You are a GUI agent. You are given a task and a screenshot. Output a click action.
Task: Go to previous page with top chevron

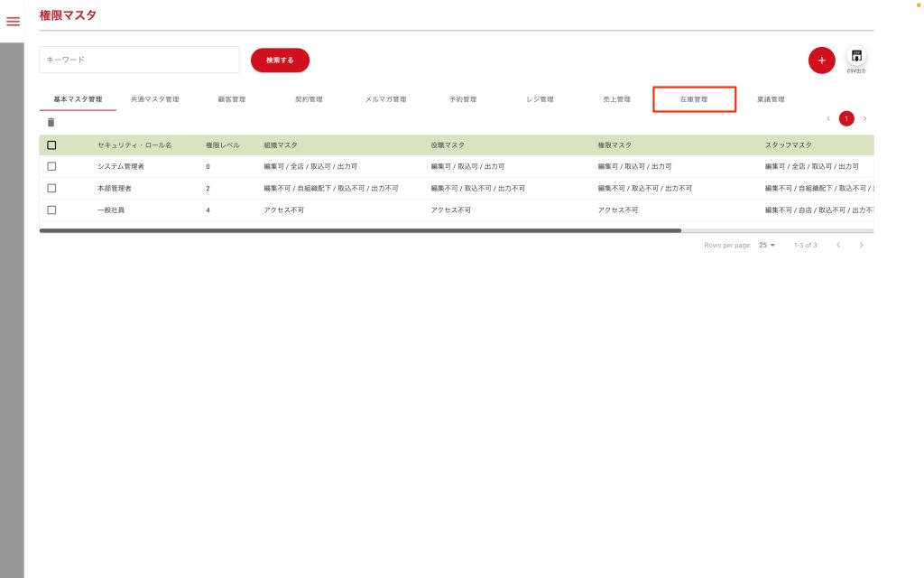pos(828,118)
